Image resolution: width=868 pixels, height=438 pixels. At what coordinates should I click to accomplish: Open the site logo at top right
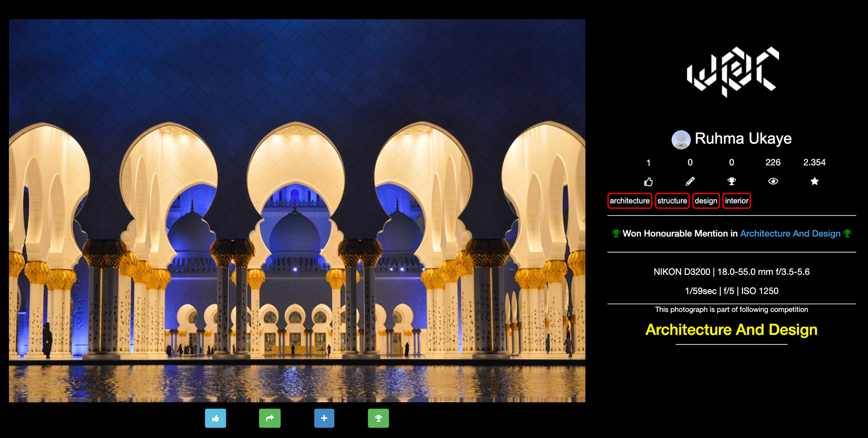pyautogui.click(x=733, y=72)
